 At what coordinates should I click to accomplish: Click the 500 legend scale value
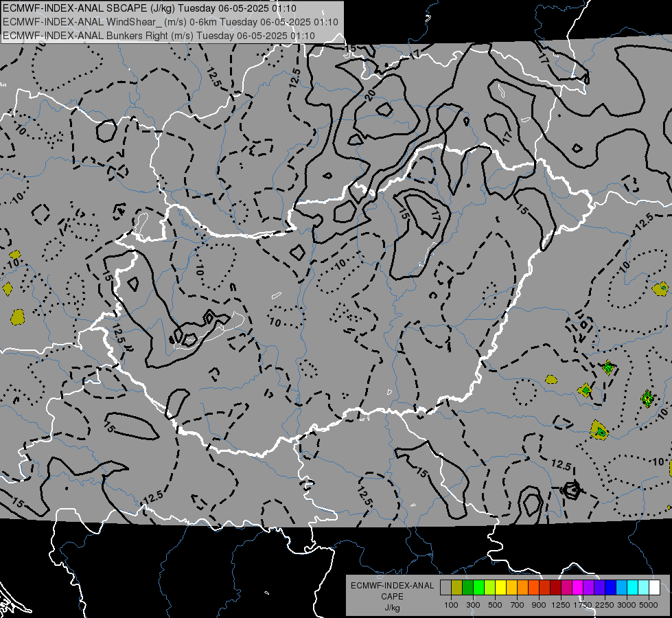click(495, 605)
